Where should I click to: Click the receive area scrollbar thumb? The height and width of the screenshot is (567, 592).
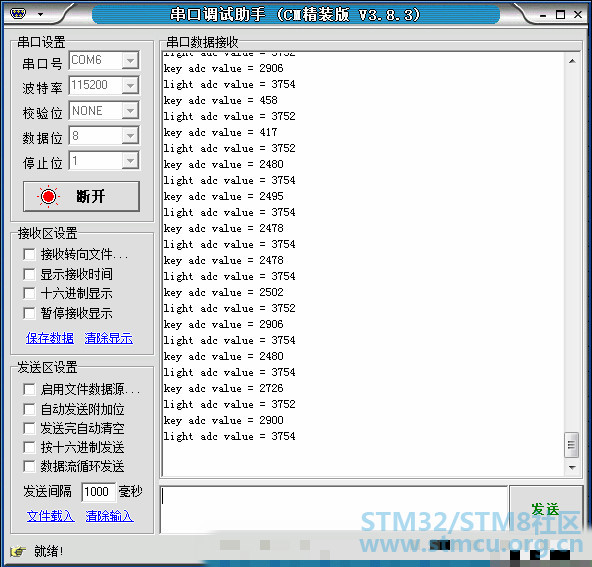tap(571, 445)
